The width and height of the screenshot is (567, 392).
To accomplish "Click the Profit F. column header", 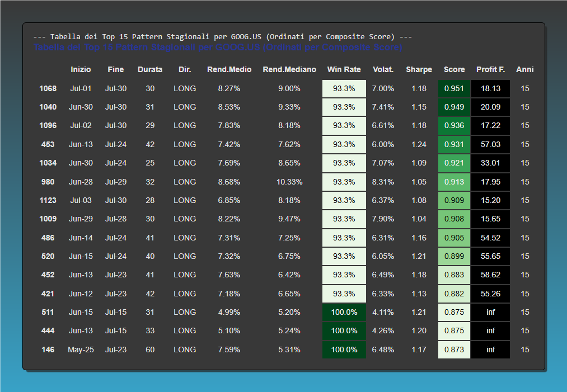I will [x=490, y=69].
